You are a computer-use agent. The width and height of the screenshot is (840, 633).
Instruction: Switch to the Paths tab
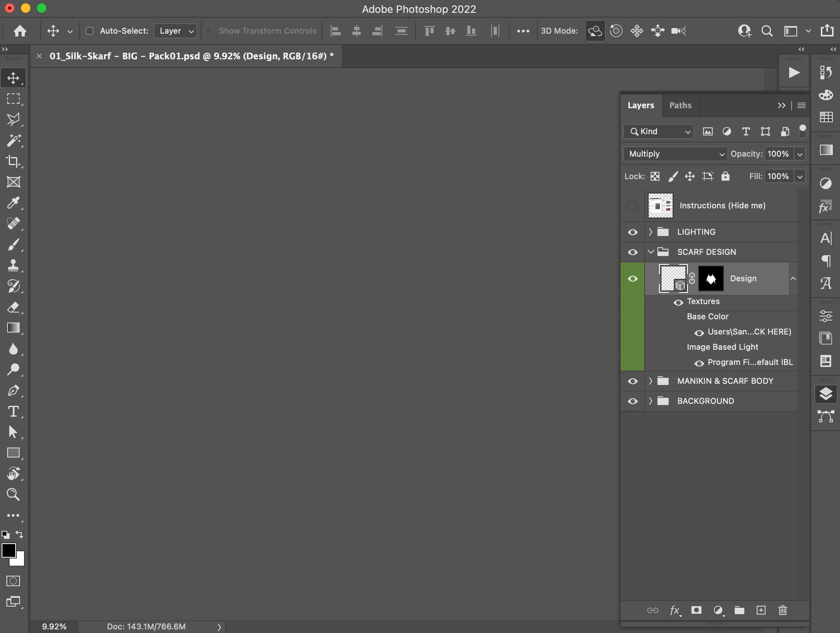pyautogui.click(x=680, y=105)
